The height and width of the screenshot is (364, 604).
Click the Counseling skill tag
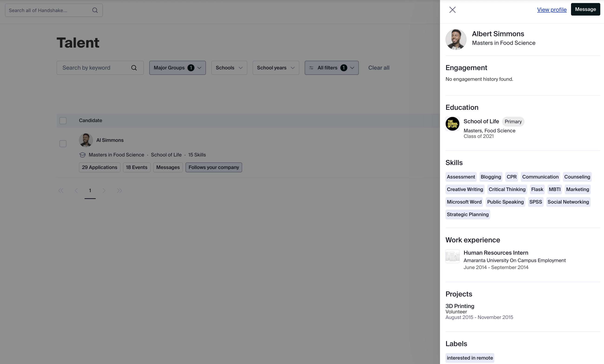pos(577,177)
